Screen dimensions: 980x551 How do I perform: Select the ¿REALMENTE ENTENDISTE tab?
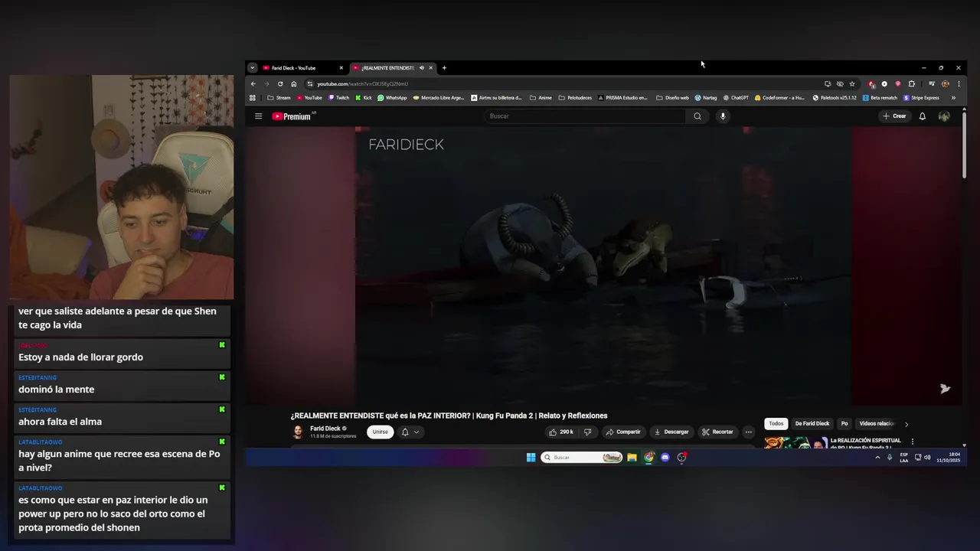pos(387,68)
